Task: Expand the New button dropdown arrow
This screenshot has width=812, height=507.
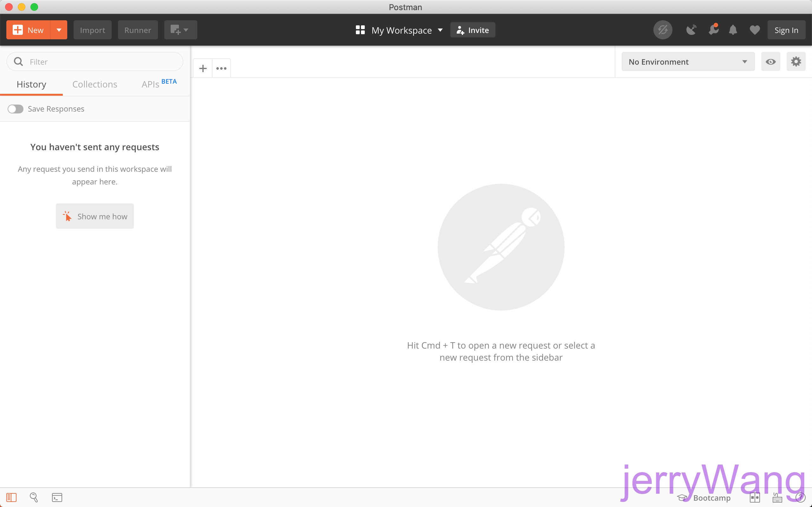Action: point(59,30)
